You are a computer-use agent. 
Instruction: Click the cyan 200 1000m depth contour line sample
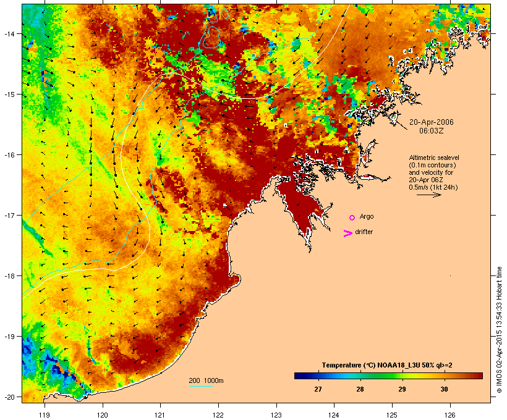[x=200, y=386]
